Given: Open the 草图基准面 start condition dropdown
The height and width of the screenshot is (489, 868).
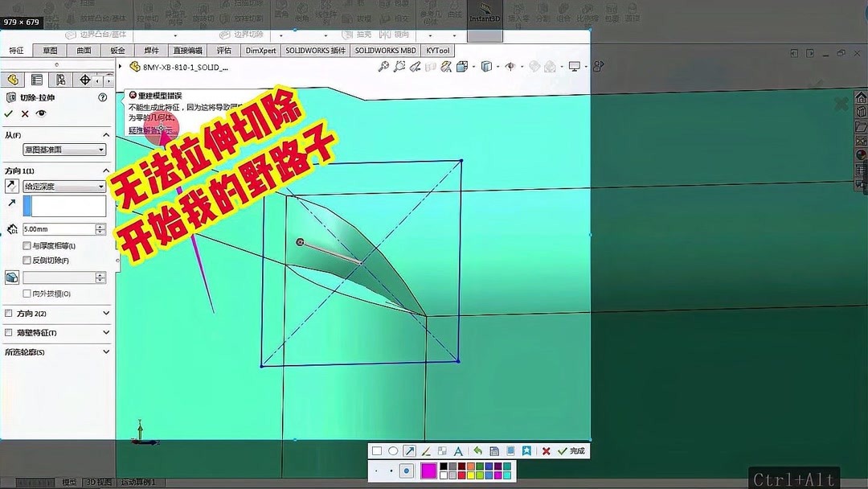Looking at the screenshot, I should (63, 149).
